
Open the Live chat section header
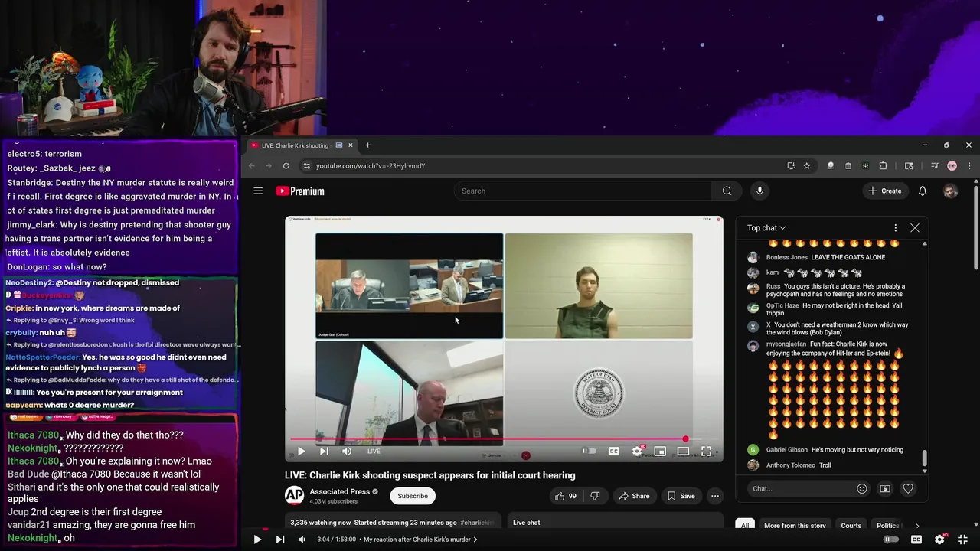527,523
